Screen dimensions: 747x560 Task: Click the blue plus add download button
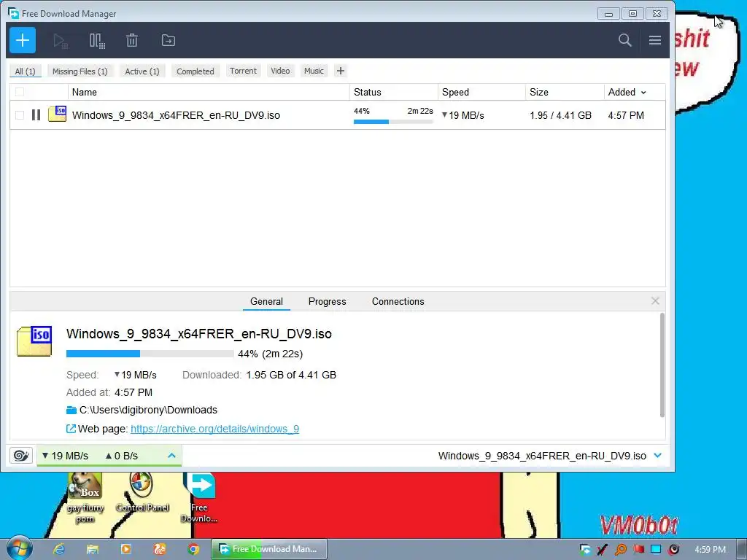[23, 41]
